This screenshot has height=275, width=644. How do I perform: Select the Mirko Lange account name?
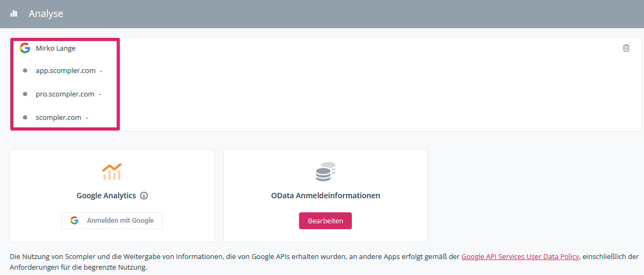(55, 48)
